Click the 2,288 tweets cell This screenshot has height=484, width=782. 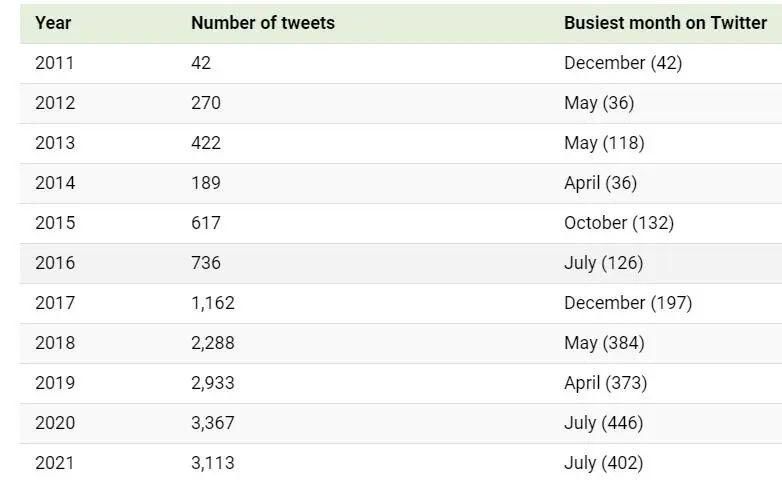click(x=212, y=343)
